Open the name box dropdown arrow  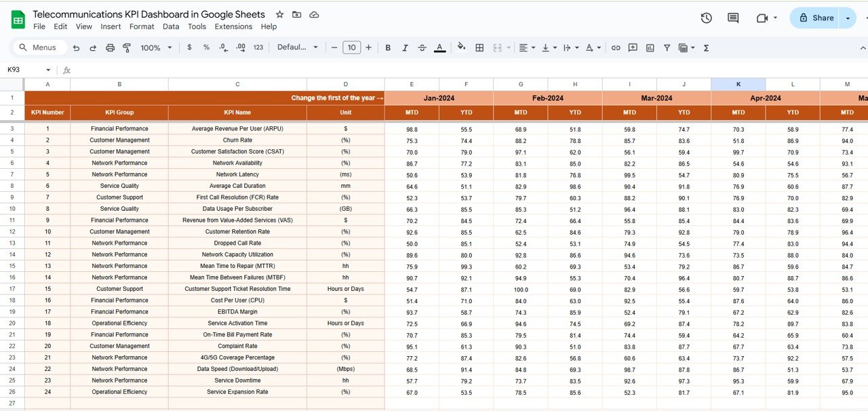(48, 70)
